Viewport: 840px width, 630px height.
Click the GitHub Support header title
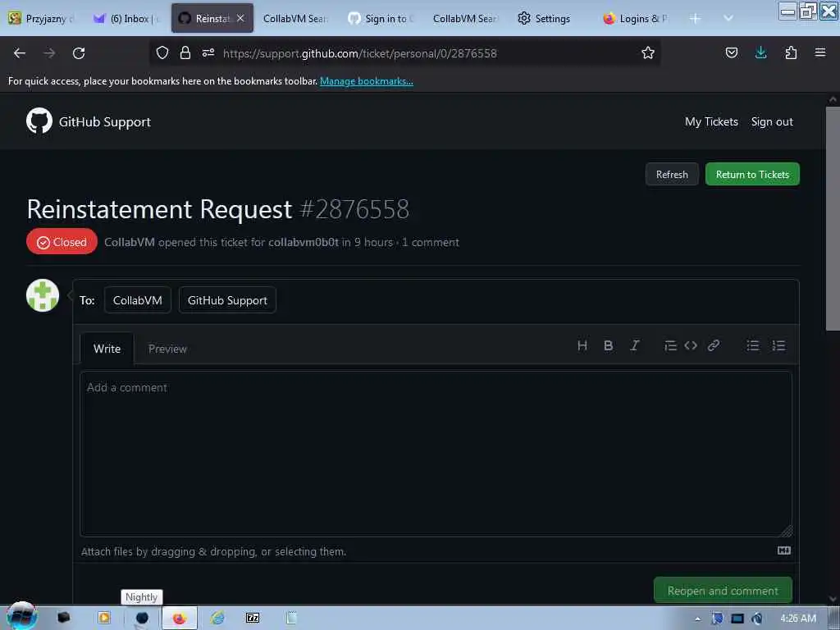point(104,121)
